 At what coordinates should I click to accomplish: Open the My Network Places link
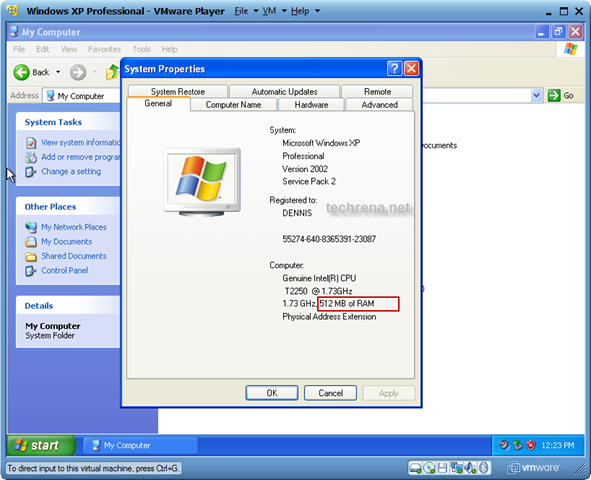pos(74,227)
